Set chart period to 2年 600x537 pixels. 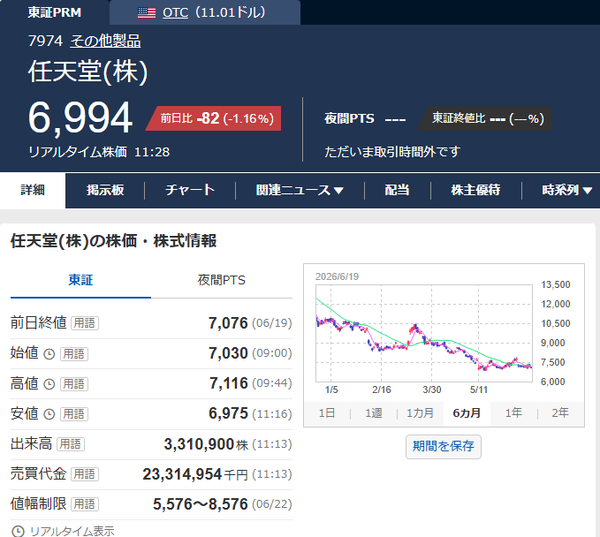[x=560, y=413]
